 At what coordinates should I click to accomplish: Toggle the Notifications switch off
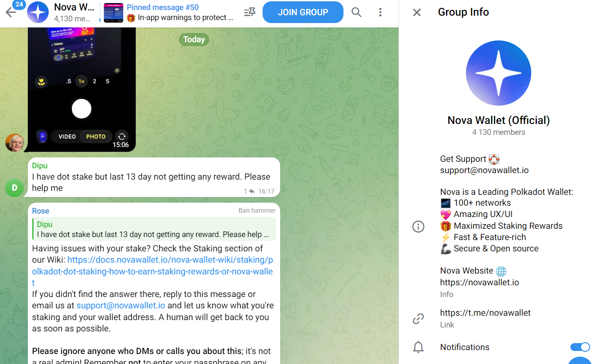[580, 347]
